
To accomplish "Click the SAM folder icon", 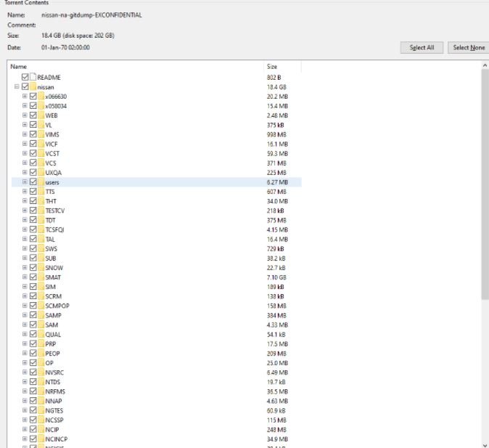I will pos(41,325).
